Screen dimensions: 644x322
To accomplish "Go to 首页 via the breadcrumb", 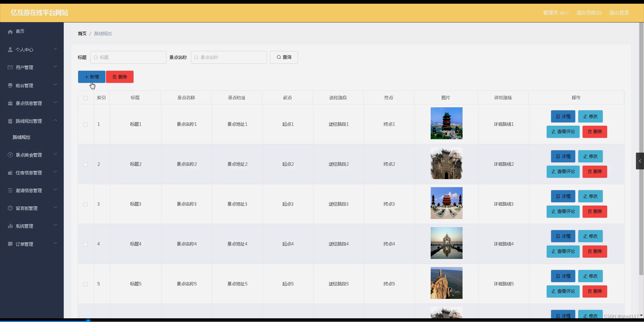I will tap(82, 34).
